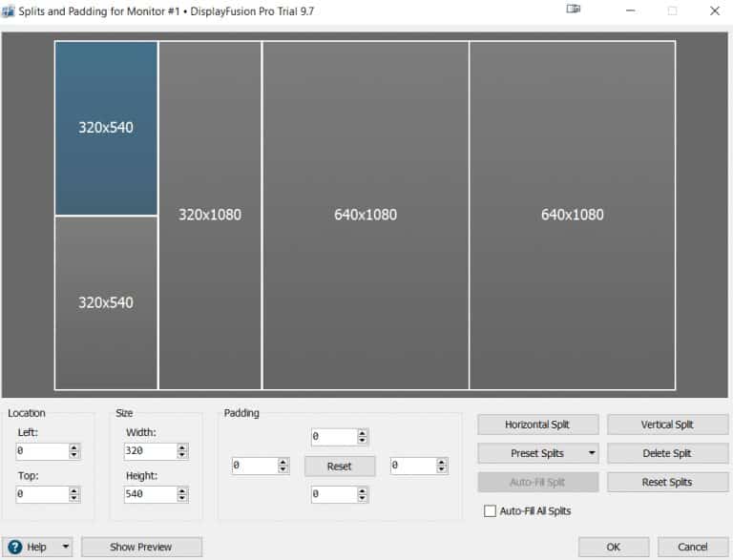Viewport: 733px width, 560px height.
Task: Click the Width size input field
Action: [x=150, y=451]
